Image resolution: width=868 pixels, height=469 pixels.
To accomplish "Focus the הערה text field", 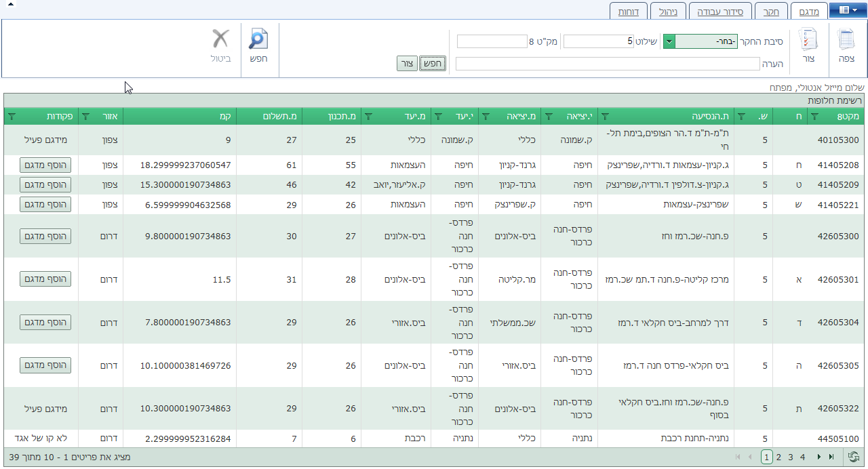I will pos(608,64).
